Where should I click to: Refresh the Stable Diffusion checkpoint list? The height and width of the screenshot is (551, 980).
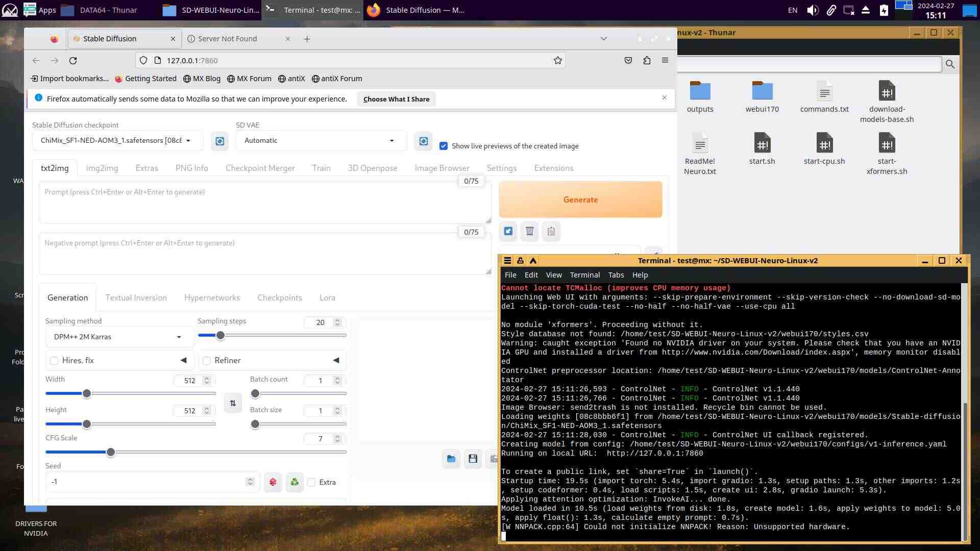pos(219,141)
